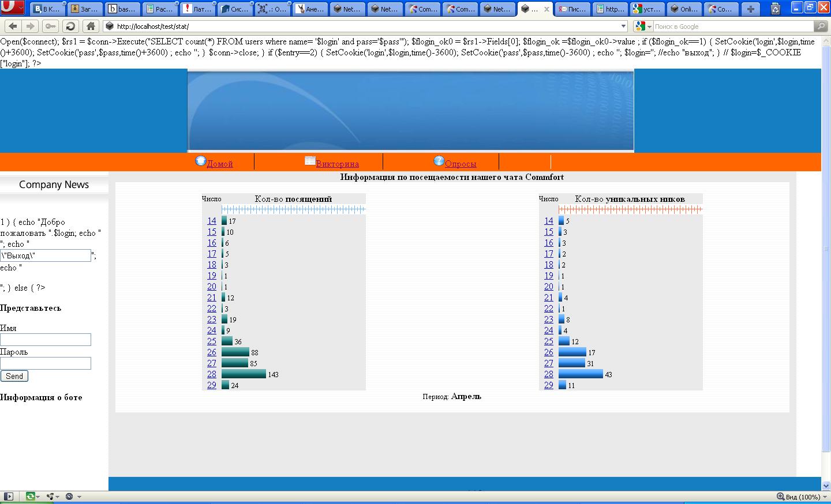Open the Викторина navigation link

pos(337,164)
